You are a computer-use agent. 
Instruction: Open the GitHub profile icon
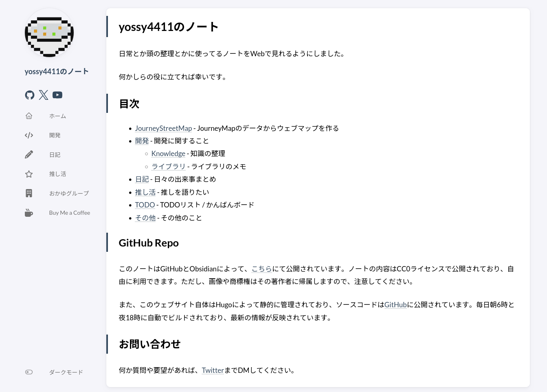tap(30, 95)
